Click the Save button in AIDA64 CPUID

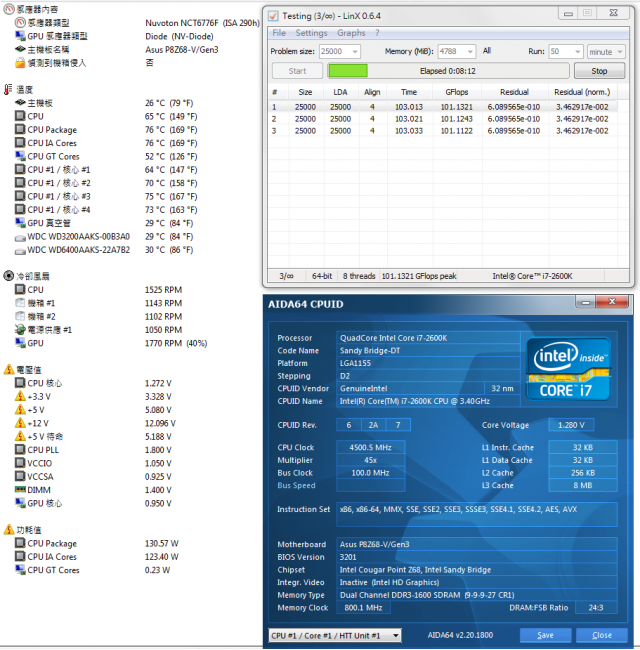tap(545, 635)
